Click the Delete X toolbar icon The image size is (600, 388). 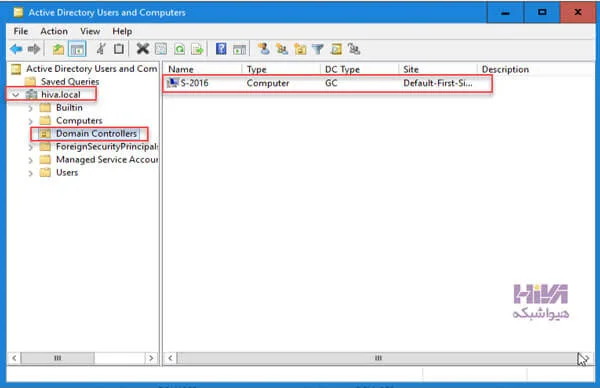(143, 49)
